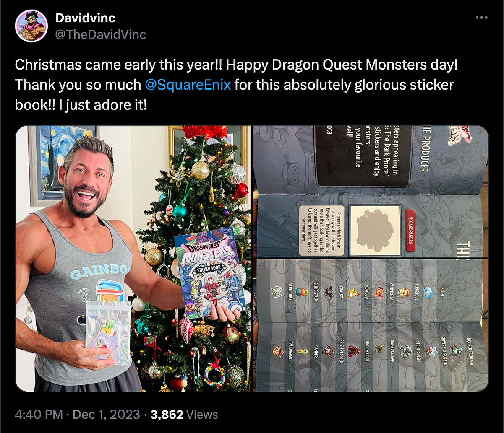The height and width of the screenshot is (433, 504).
Task: Click the tweet text about Dragon Quest Monsters
Action: 236,85
